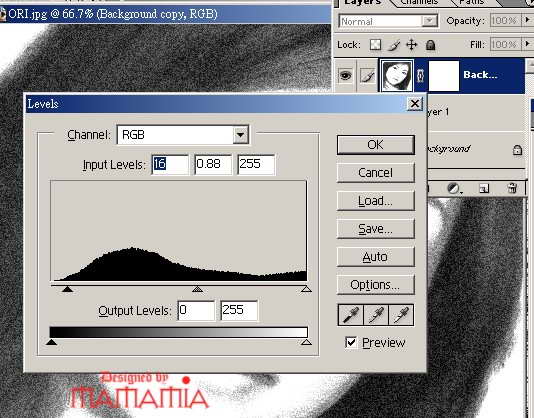
Task: Switch to the Paths tab
Action: point(471,2)
